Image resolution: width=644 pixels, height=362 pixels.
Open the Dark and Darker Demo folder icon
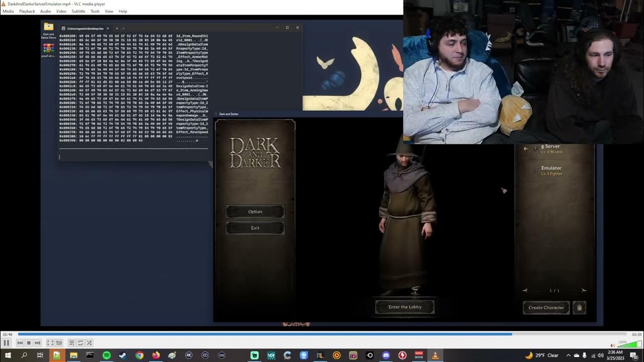[48, 31]
